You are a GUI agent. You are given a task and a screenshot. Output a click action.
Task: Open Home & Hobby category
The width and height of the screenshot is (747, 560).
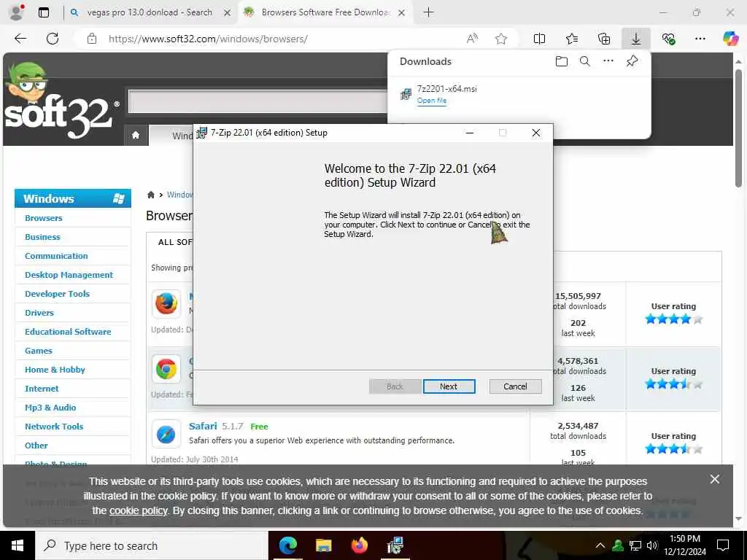(x=55, y=370)
